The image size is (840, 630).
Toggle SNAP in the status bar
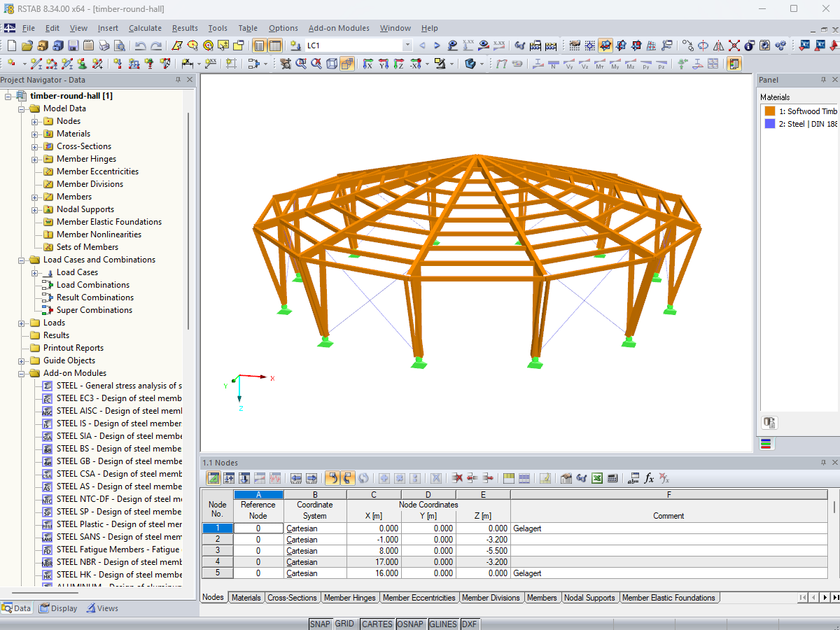[320, 624]
